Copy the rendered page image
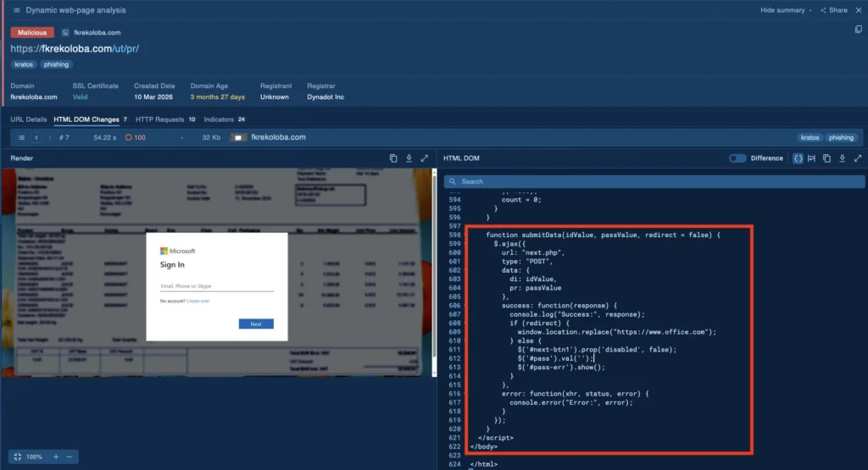 (393, 158)
